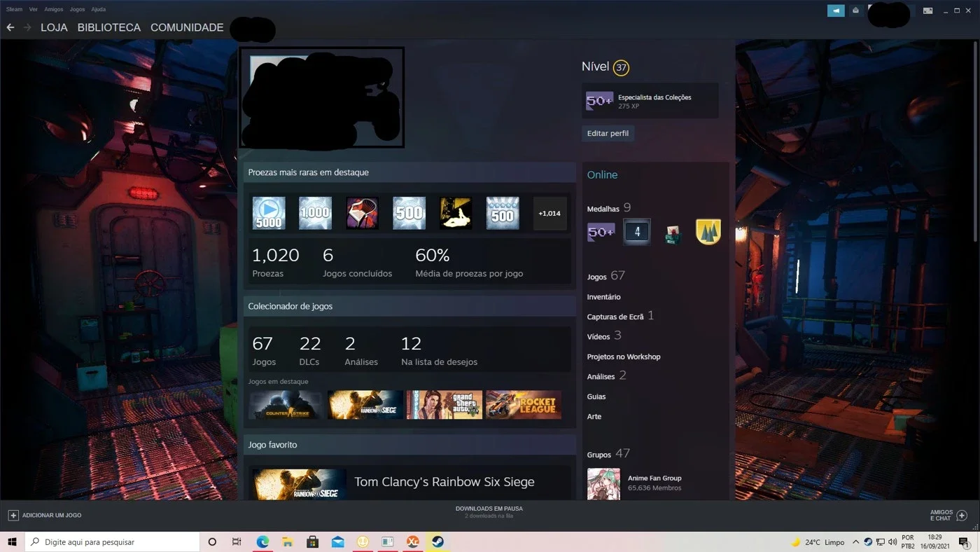Go back with the back arrow
Image resolution: width=980 pixels, height=552 pixels.
coord(10,27)
